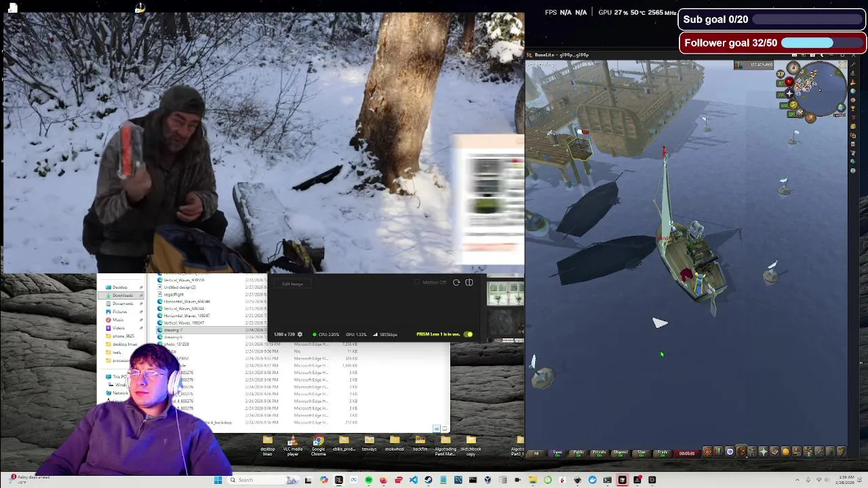Viewport: 868px width, 488px height.
Task: Select Horizontal_Waves_606344 file
Action: tap(187, 302)
